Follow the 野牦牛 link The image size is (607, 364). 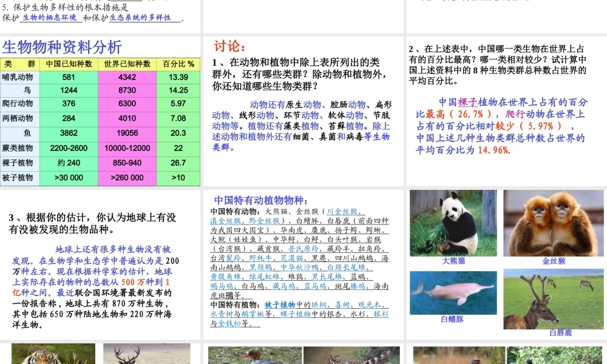click(x=260, y=258)
